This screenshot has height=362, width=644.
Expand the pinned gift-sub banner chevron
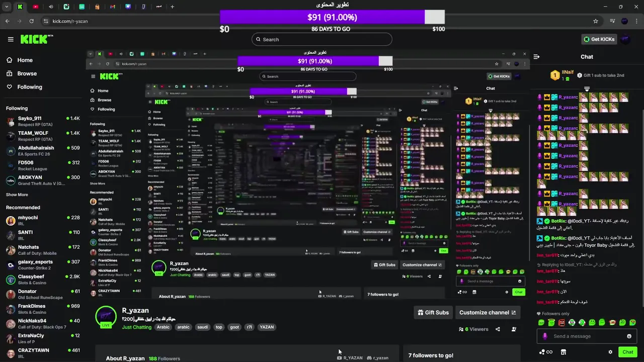587,89
